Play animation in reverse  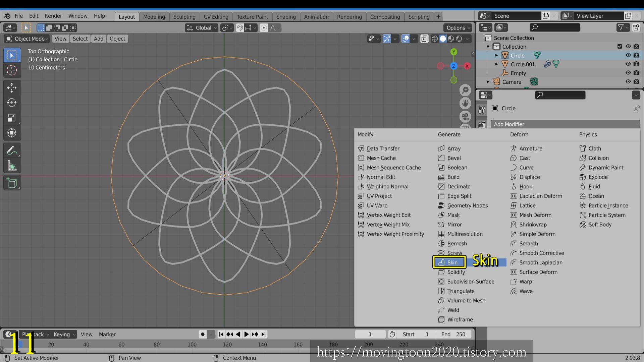pyautogui.click(x=238, y=334)
